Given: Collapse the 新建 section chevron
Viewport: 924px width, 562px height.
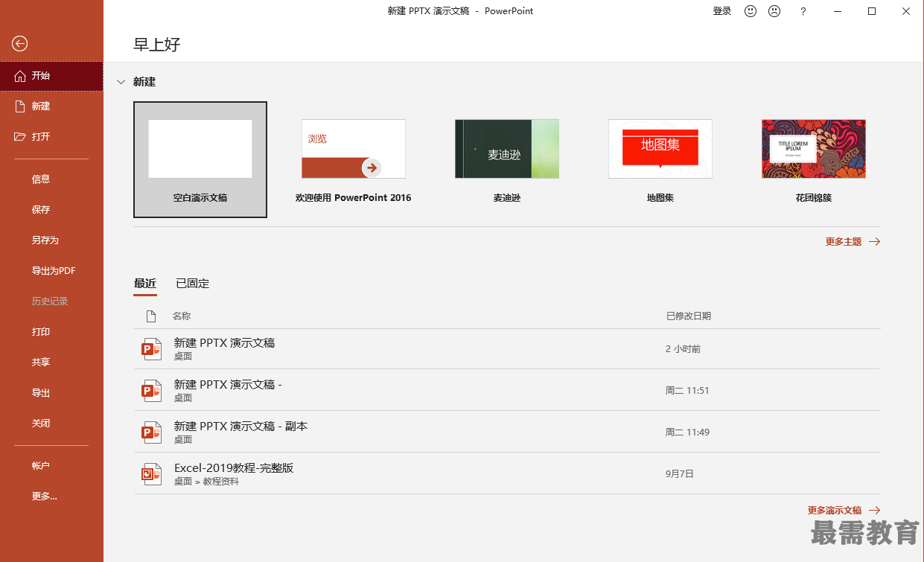Looking at the screenshot, I should (x=121, y=82).
